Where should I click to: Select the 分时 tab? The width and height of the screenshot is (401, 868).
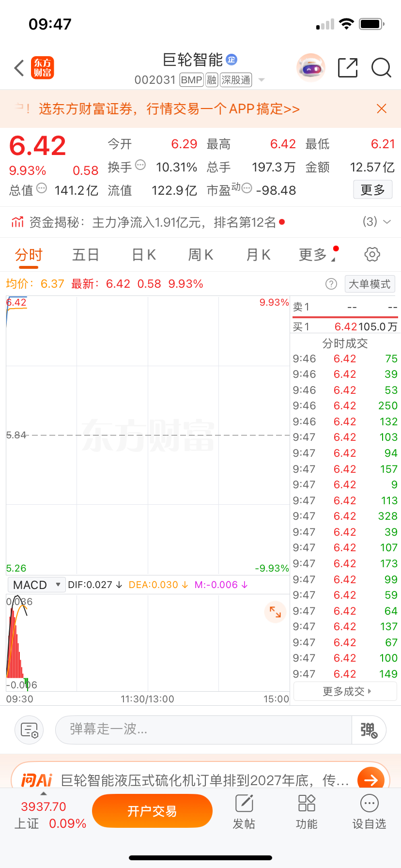pos(29,254)
